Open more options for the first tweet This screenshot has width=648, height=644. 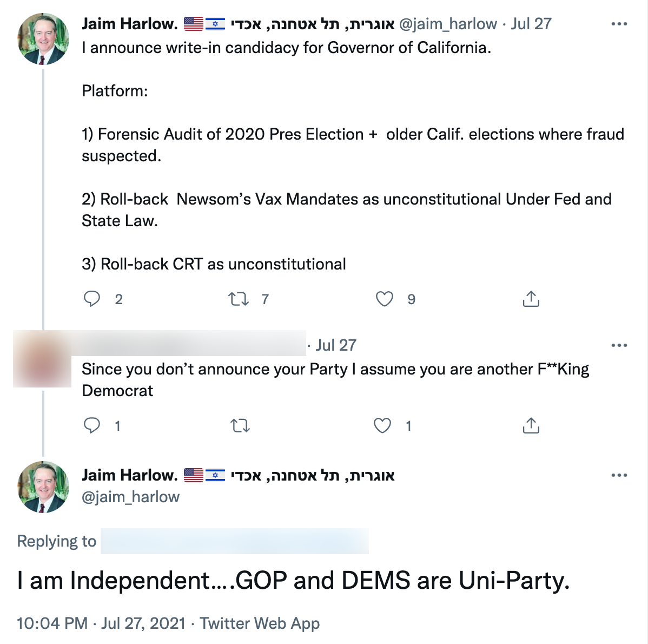click(x=619, y=24)
